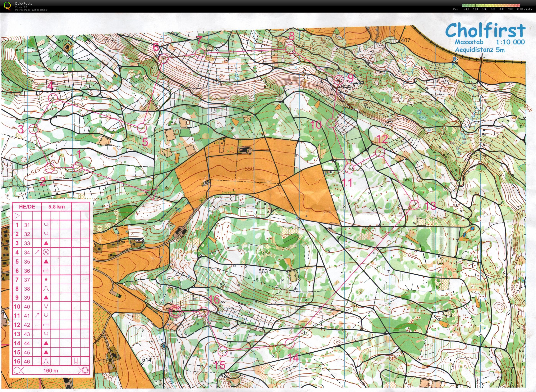Viewport: 536px width, 392px height.
Task: Select control circle 9 on the map
Action: click(339, 80)
